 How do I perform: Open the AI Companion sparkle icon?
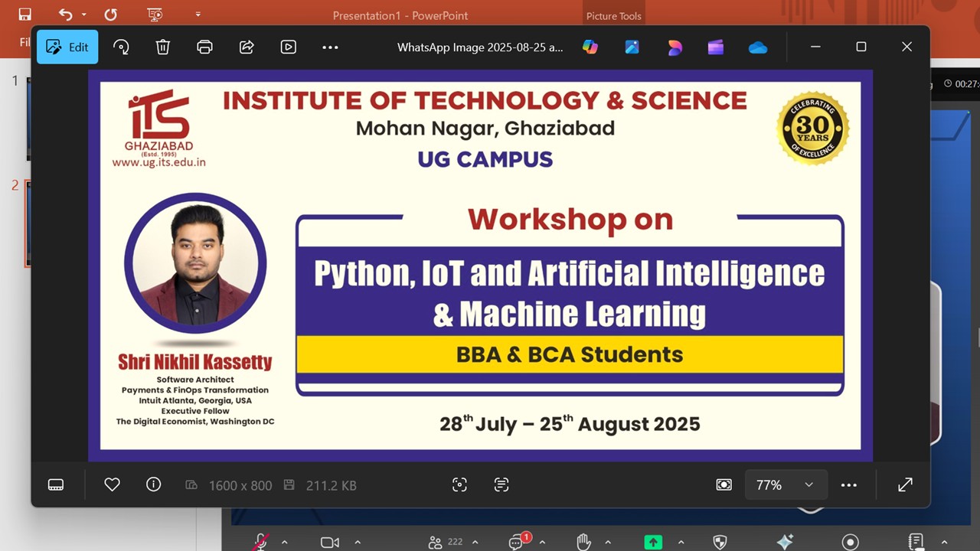(785, 542)
